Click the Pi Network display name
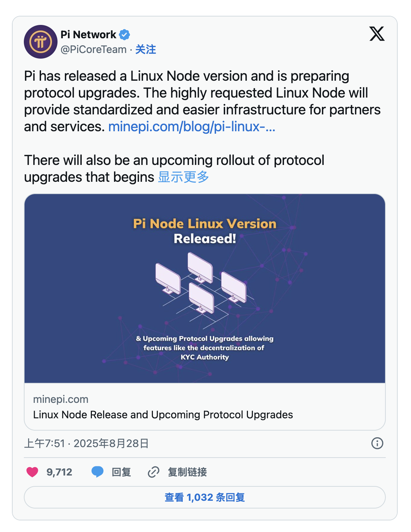411x532 pixels. coord(88,35)
